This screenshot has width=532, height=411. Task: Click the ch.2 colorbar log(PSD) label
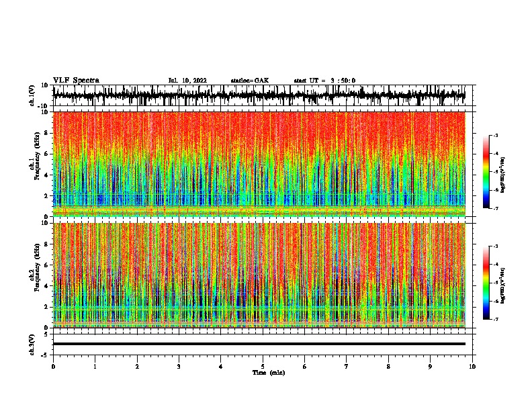click(x=503, y=285)
